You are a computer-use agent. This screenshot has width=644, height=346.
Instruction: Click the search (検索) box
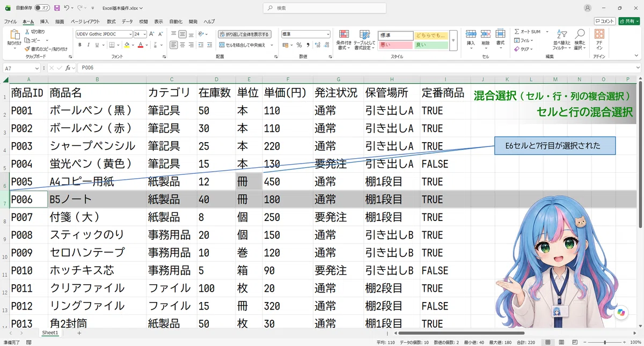coord(325,8)
